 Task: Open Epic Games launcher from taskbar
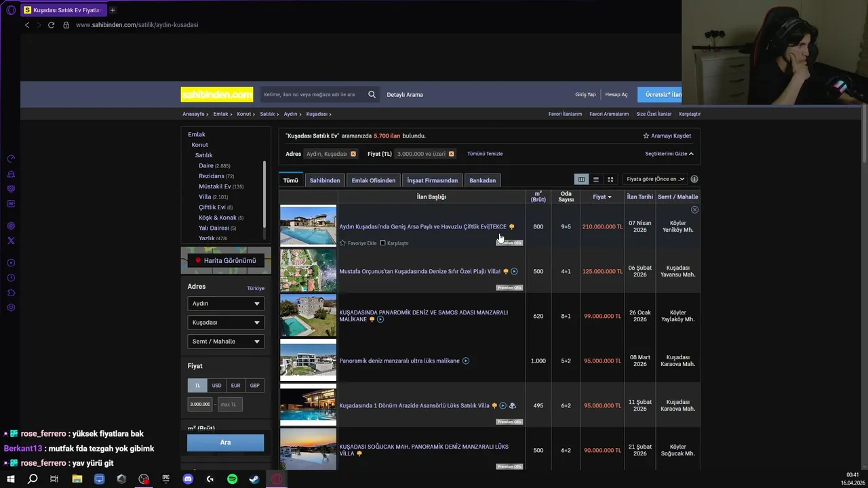[x=166, y=479]
